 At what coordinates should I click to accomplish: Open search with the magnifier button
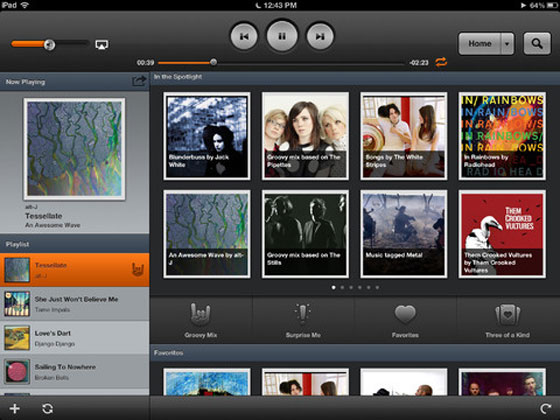click(537, 44)
